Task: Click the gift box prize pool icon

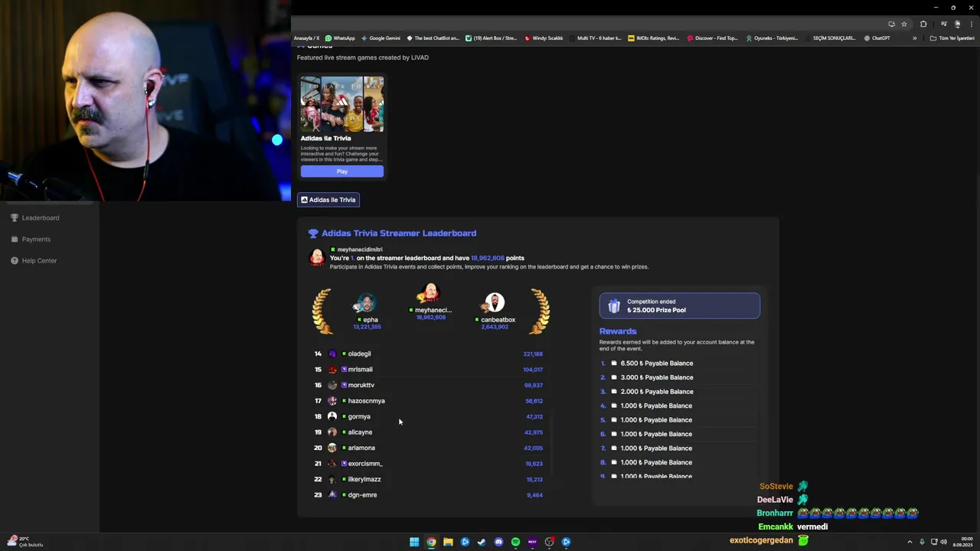Action: (614, 306)
